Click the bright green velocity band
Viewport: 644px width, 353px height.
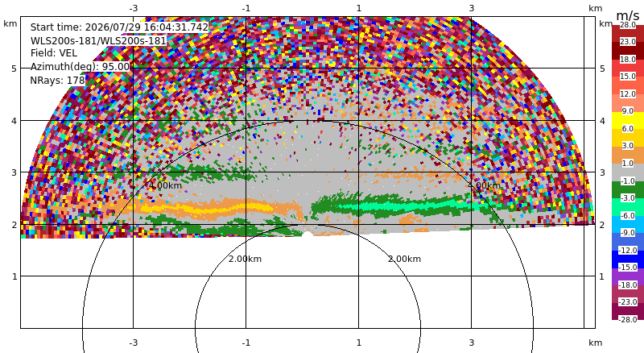coord(411,204)
